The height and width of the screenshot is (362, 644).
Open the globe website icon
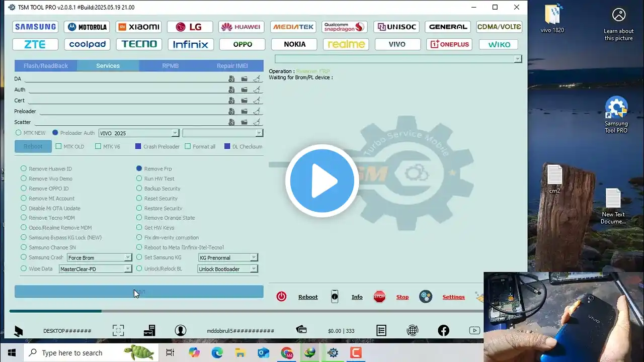[413, 330]
